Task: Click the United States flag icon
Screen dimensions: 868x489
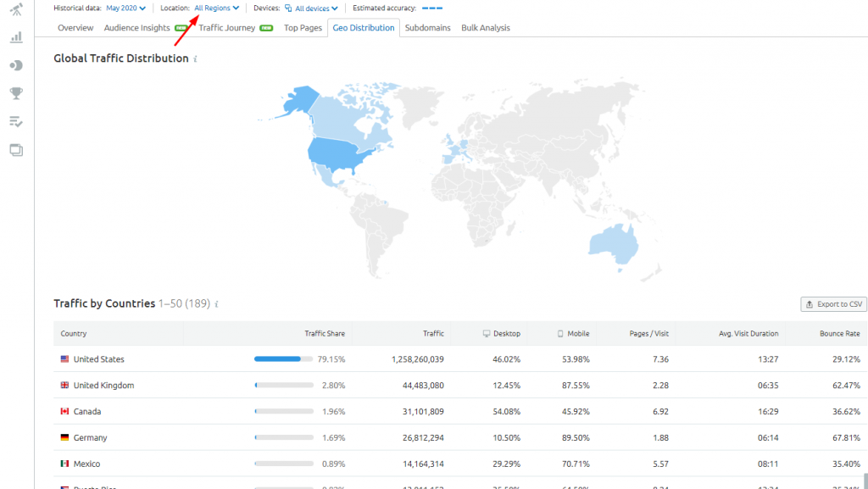Action: click(x=64, y=359)
